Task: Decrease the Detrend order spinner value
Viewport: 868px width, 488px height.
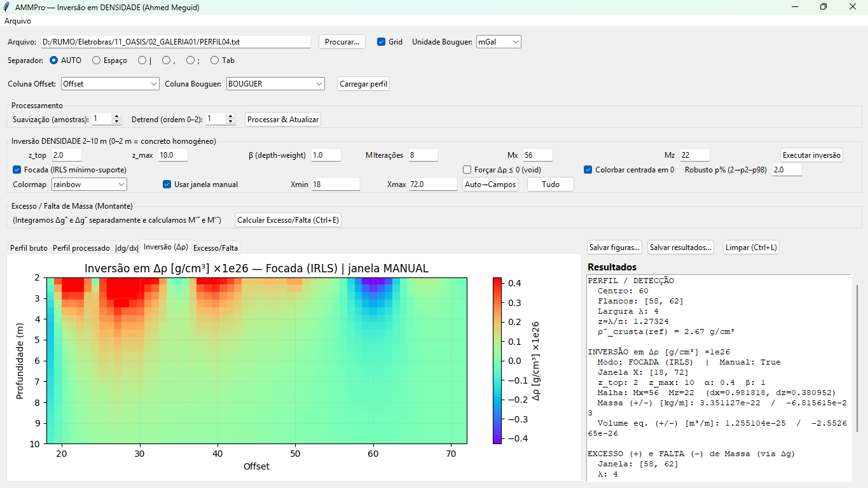Action: click(231, 122)
